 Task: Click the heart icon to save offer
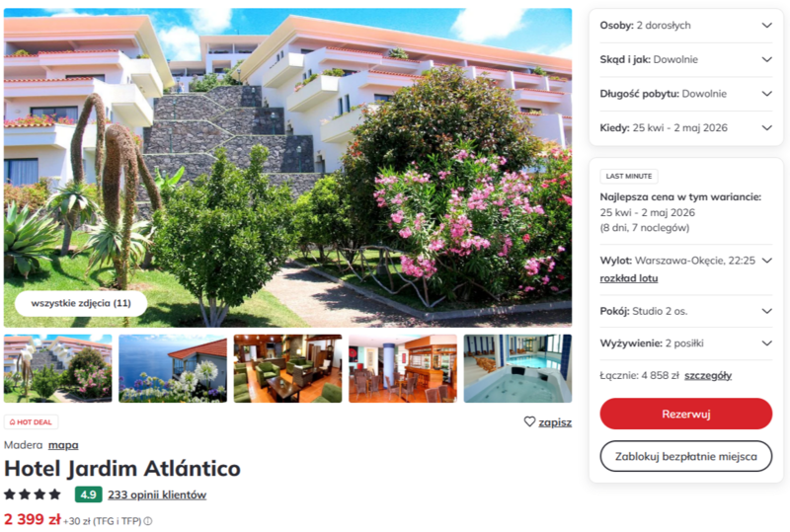click(530, 422)
